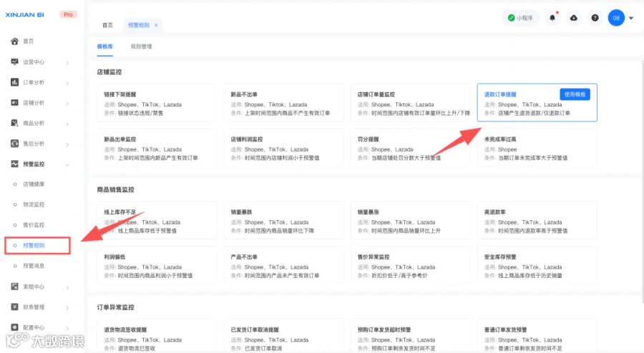Close the 预警规则 page tab
The width and height of the screenshot is (644, 353).
click(x=156, y=25)
